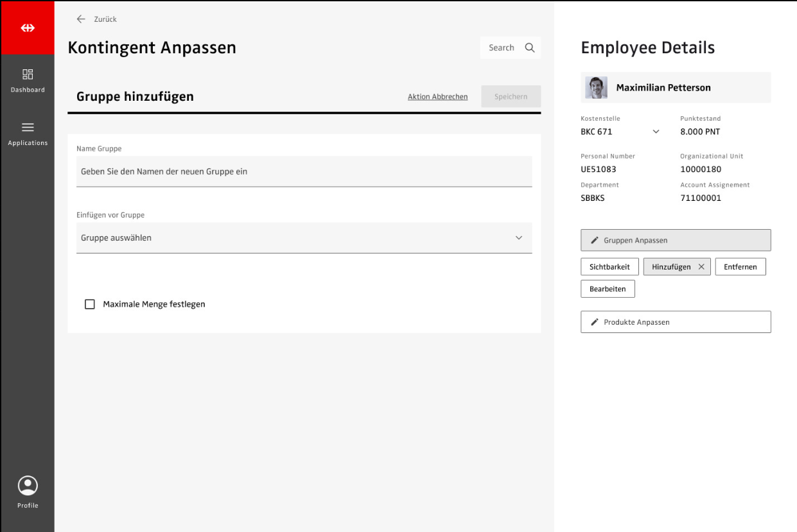
Task: Click the Aktion Abbrechen link
Action: coord(437,97)
